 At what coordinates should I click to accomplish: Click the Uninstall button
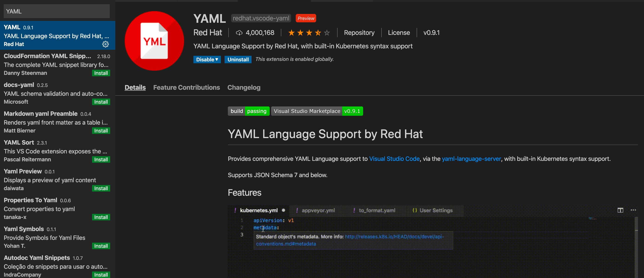tap(238, 60)
